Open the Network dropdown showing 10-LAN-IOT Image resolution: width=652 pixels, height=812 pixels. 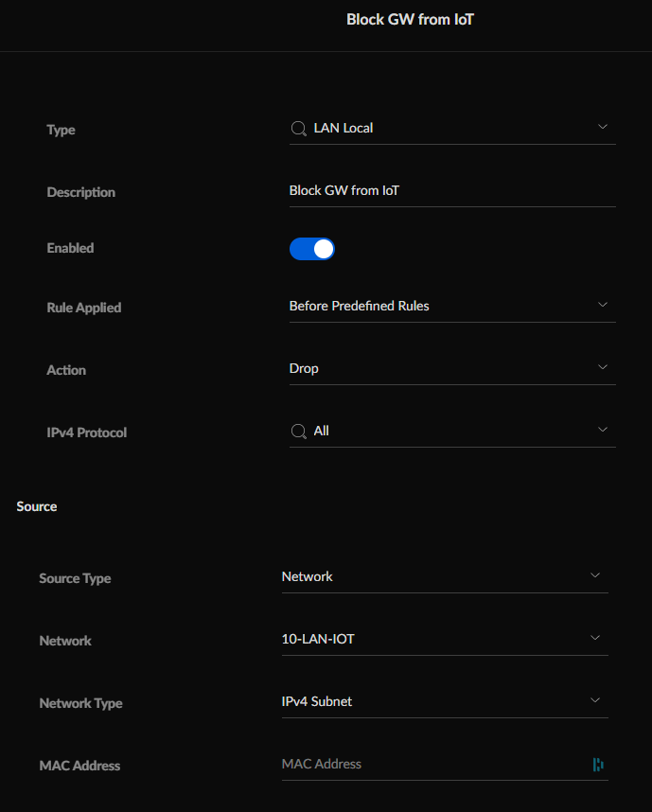click(445, 640)
